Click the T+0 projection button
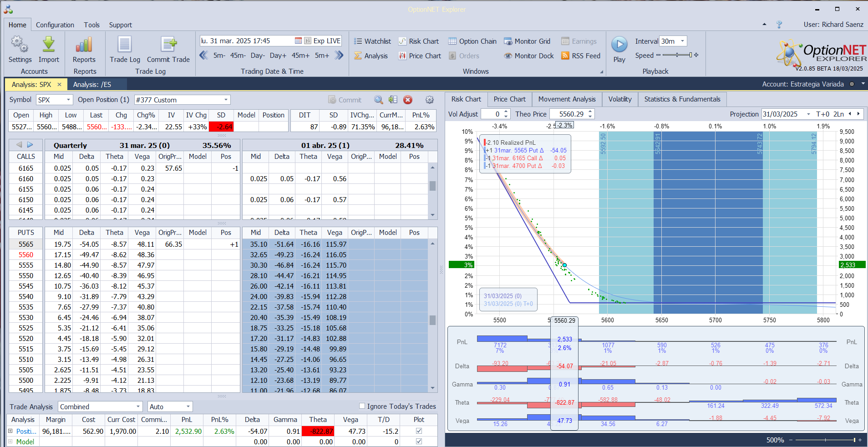This screenshot has height=447, width=868. (x=822, y=114)
